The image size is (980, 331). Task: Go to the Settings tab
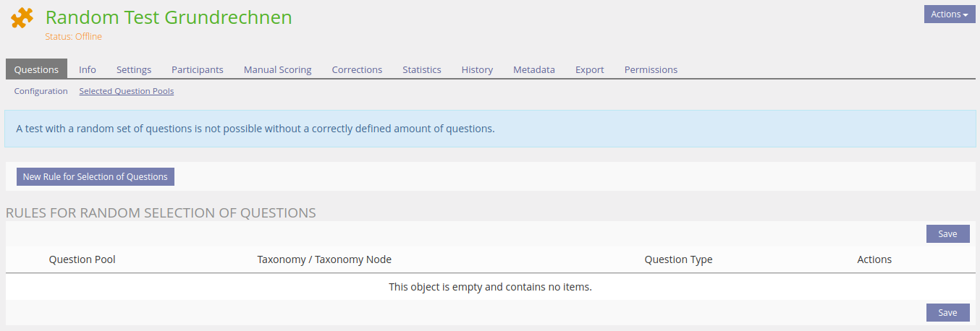134,69
